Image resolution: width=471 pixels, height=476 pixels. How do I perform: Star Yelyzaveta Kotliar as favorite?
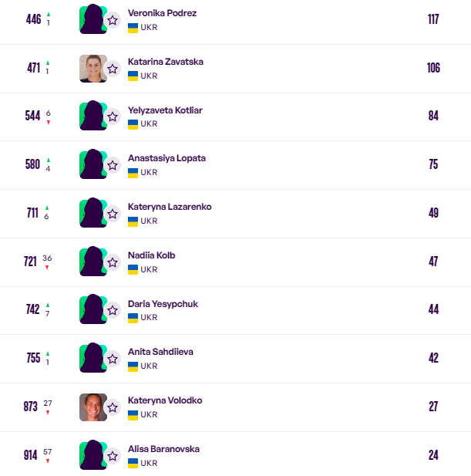point(113,117)
